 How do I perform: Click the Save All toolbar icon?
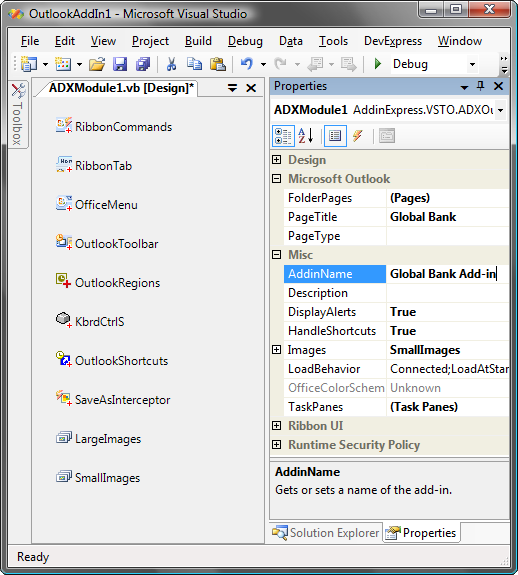coord(143,64)
